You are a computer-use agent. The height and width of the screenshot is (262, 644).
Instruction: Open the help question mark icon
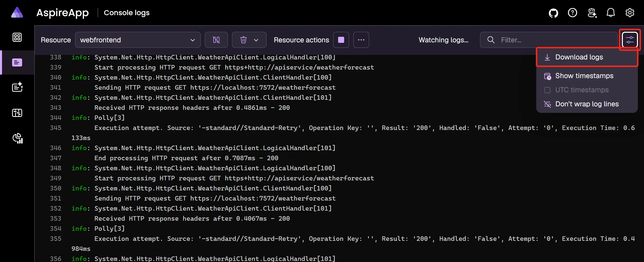pos(573,13)
